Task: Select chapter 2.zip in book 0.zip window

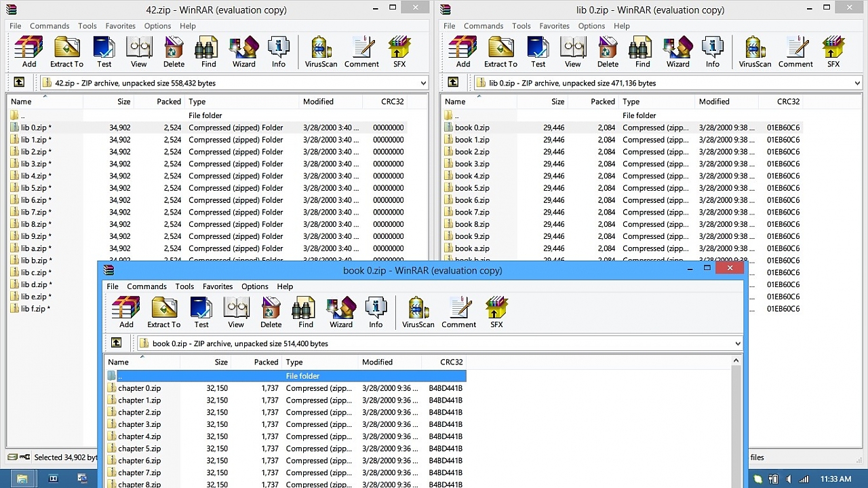Action: click(x=285, y=412)
